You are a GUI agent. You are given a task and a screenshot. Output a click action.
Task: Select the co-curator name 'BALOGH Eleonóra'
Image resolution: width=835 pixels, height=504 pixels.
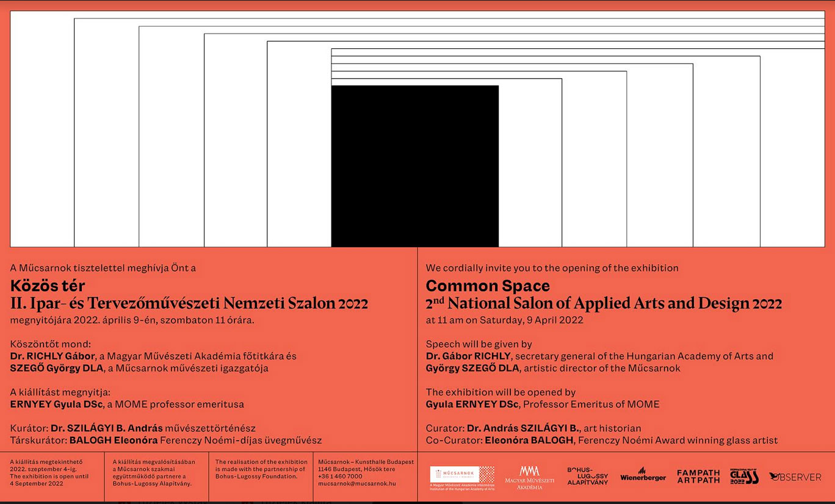(114, 440)
